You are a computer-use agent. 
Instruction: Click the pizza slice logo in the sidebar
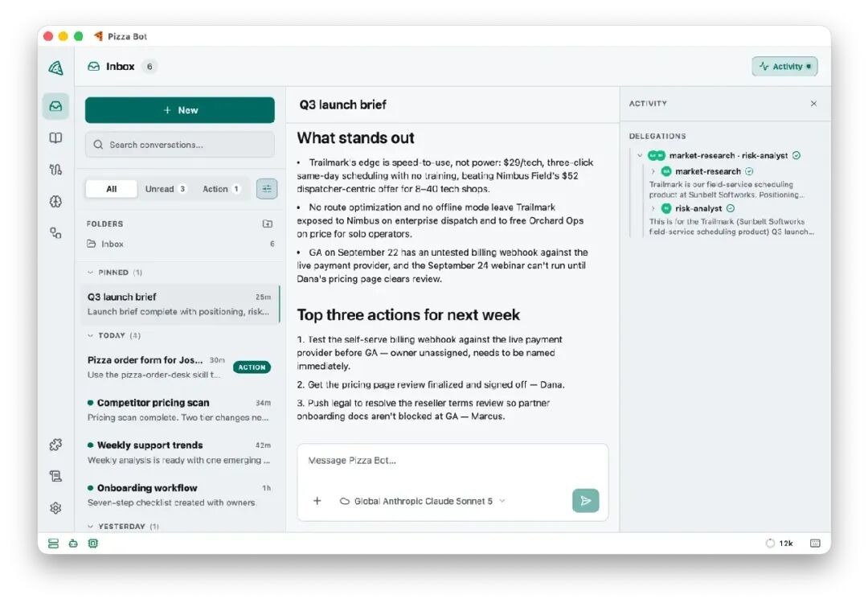(x=56, y=68)
